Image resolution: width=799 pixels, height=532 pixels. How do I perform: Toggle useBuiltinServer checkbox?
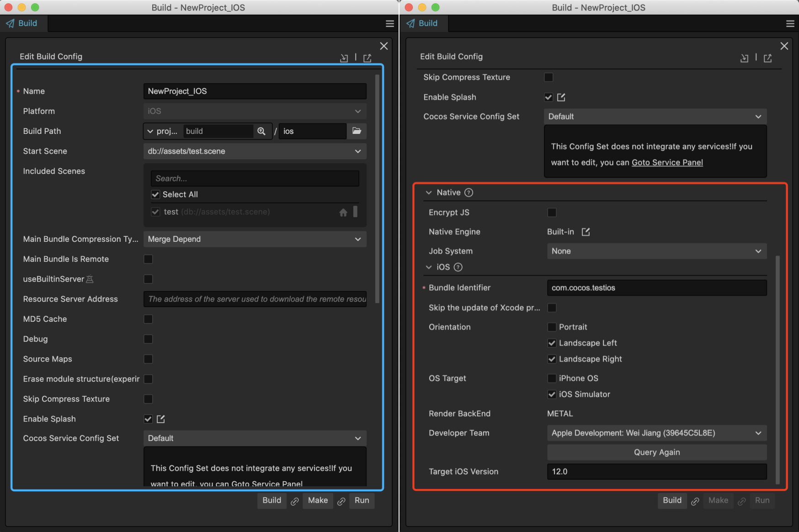point(148,279)
